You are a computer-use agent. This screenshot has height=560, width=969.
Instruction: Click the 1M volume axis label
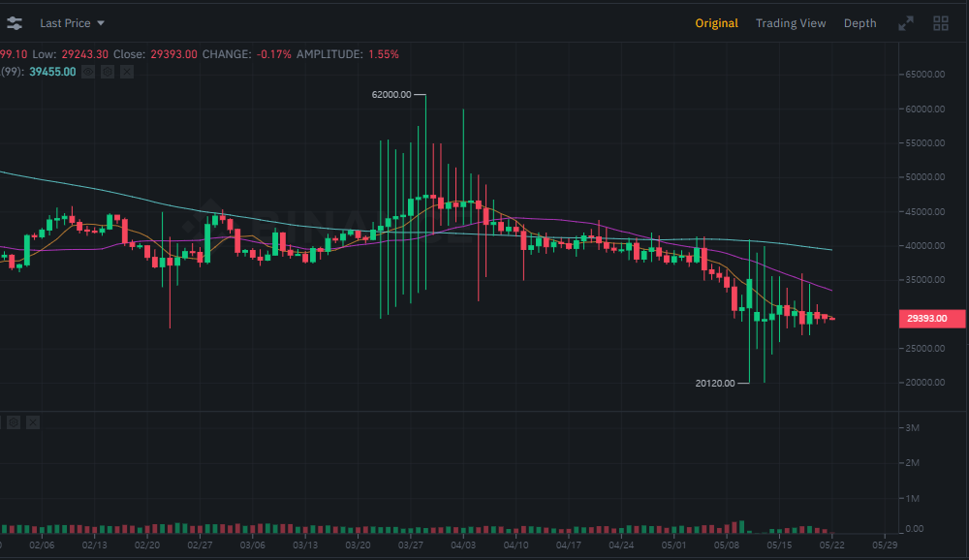pyautogui.click(x=912, y=498)
